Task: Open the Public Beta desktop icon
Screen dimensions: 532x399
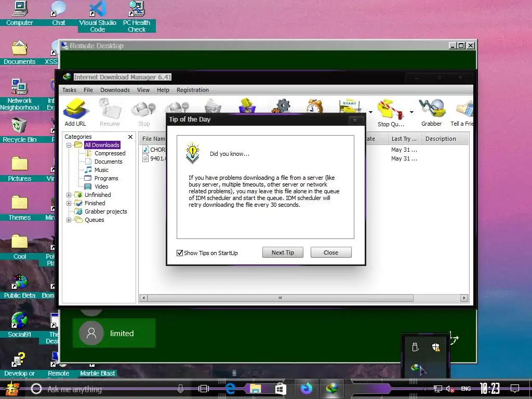Action: [x=20, y=282]
